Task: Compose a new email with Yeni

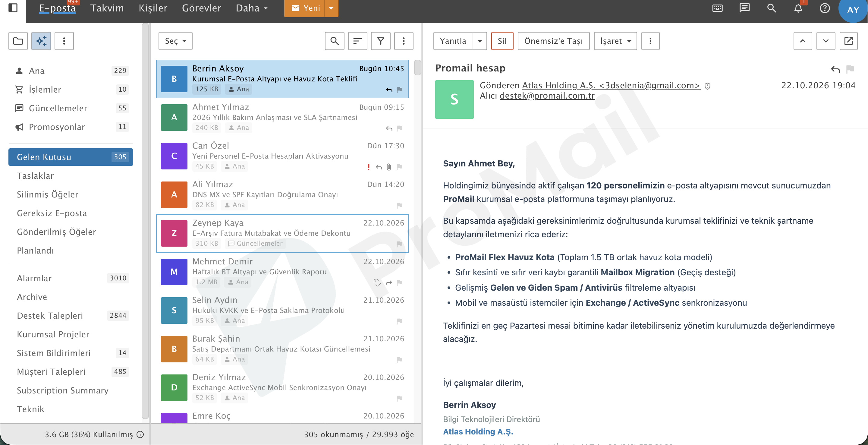Action: (305, 8)
